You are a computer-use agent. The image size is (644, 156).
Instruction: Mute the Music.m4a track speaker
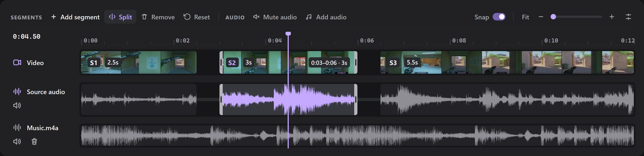tap(17, 141)
